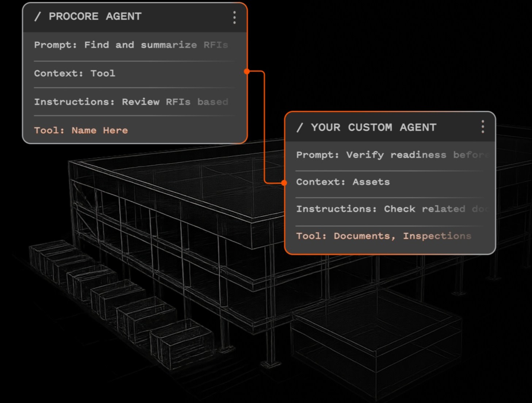Select the Your Custom Agent card title
This screenshot has height=403, width=532.
point(367,127)
